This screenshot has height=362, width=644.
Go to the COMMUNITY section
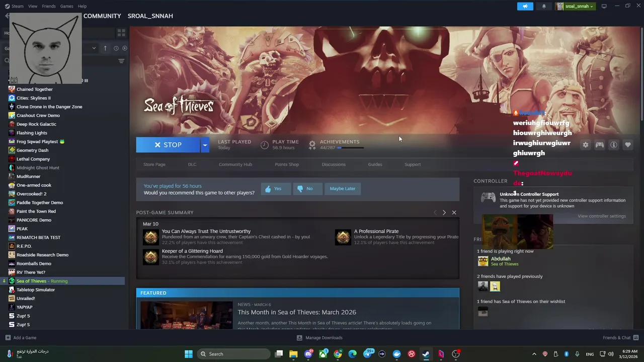pos(102,16)
